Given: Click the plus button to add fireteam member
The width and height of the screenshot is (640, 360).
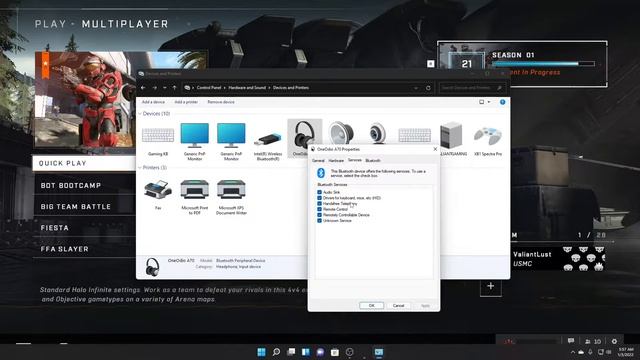Looking at the screenshot, I should coord(491,286).
